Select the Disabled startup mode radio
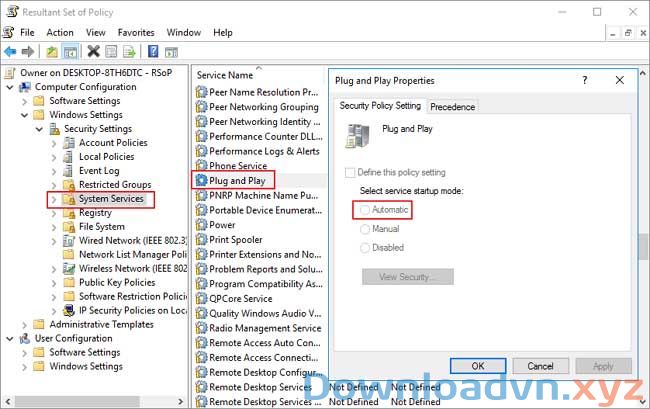 (x=365, y=248)
